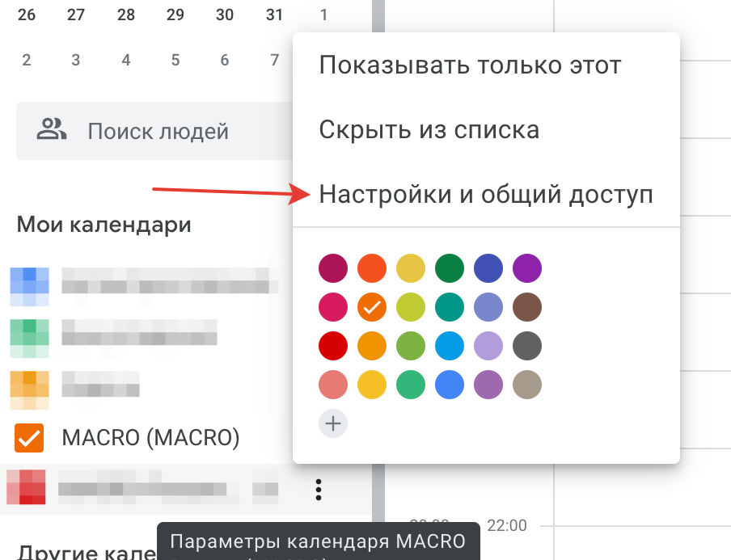Screen dimensions: 731x560
Task: Uncheck the MACRO (MACRO) calendar checkbox
Action: [29, 438]
